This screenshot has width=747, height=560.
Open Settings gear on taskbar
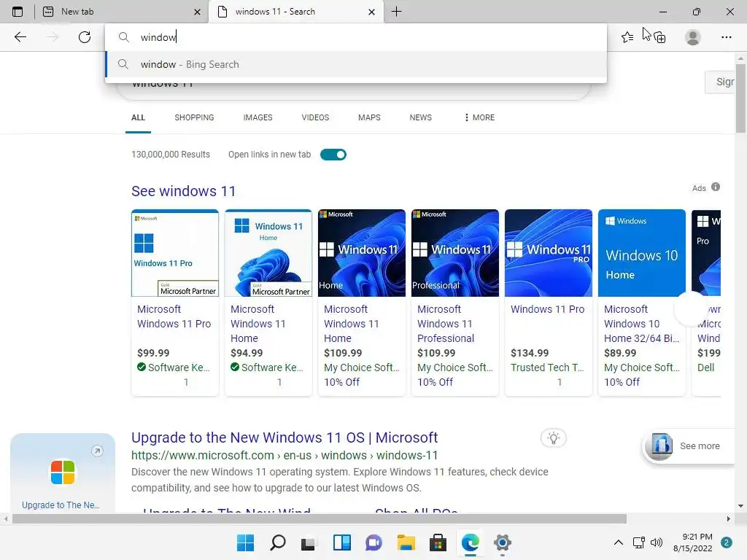tap(502, 542)
